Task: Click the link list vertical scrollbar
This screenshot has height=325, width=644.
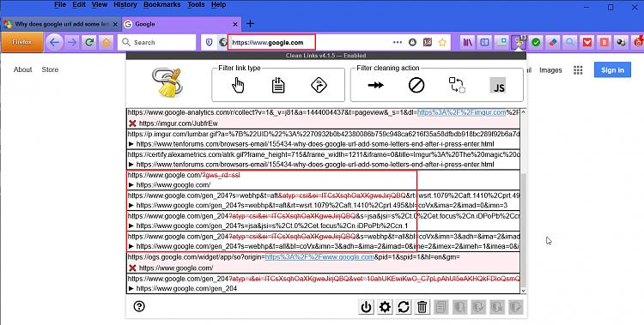Action: (523, 201)
